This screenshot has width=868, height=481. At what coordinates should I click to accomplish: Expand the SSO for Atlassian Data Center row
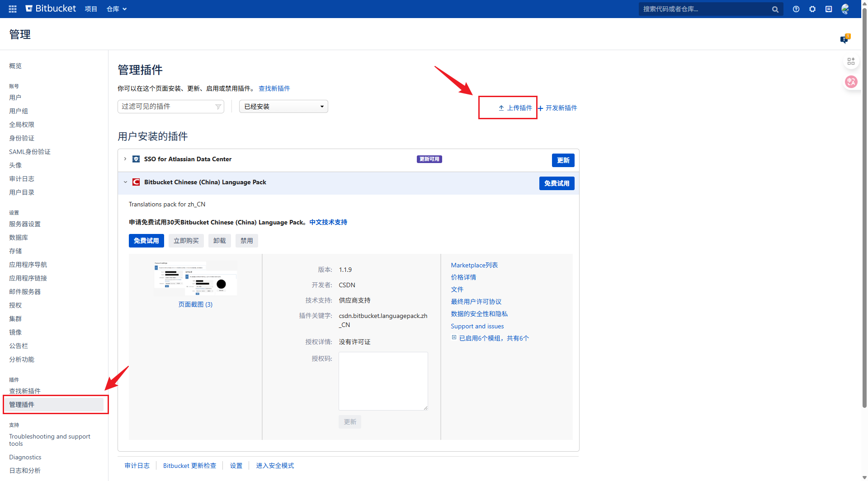click(125, 159)
